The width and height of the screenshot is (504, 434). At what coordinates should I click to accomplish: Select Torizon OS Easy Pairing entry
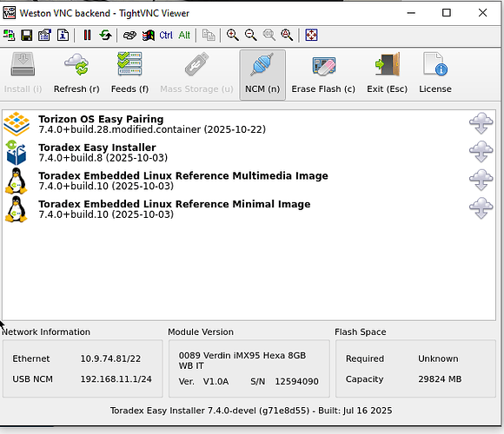pyautogui.click(x=249, y=124)
